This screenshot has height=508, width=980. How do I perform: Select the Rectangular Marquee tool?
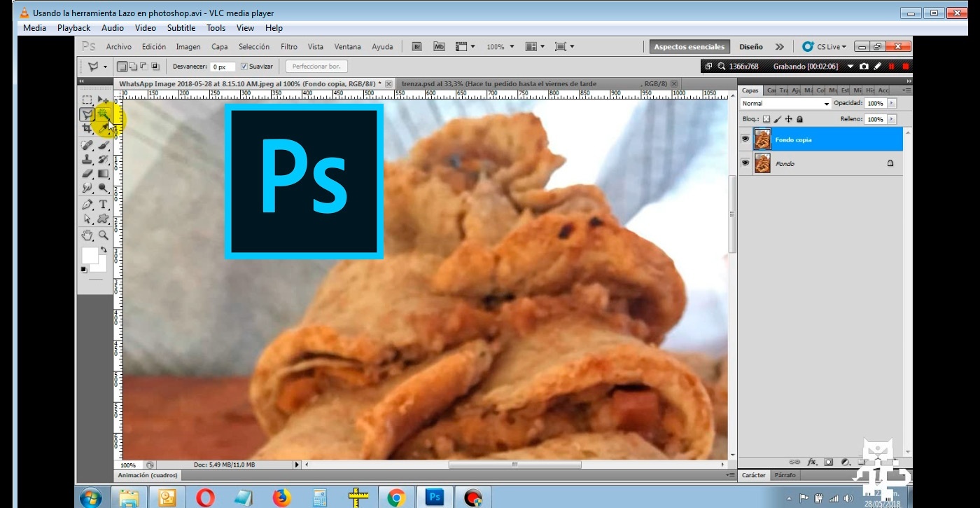point(87,101)
